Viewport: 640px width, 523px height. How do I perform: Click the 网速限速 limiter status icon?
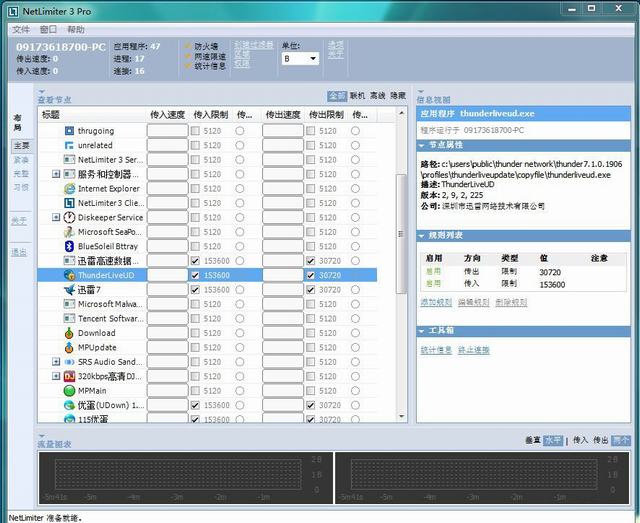pyautogui.click(x=188, y=56)
